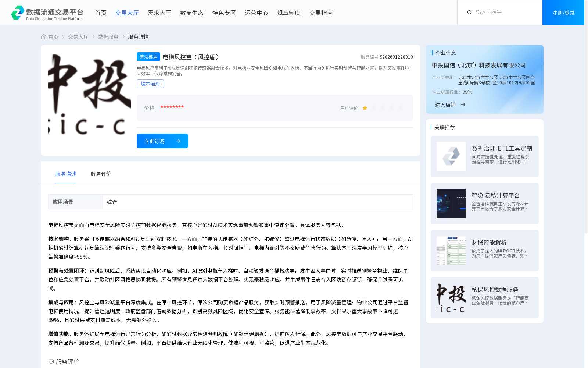
Task: Open 运营中心 in top navigation
Action: coord(257,13)
